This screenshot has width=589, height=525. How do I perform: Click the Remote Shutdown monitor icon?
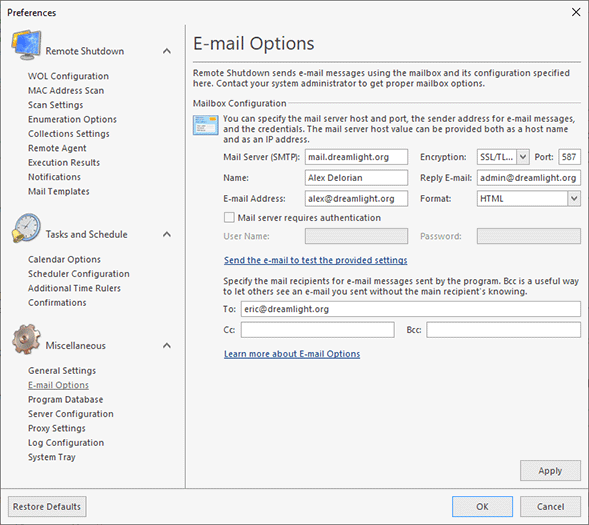[x=26, y=45]
